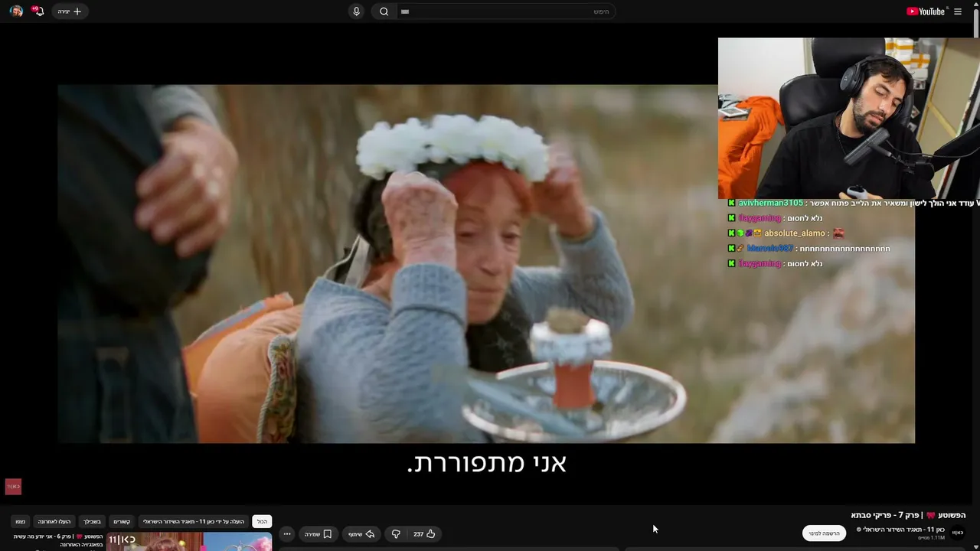This screenshot has width=980, height=551.
Task: Click the search magnifier icon
Action: click(384, 11)
